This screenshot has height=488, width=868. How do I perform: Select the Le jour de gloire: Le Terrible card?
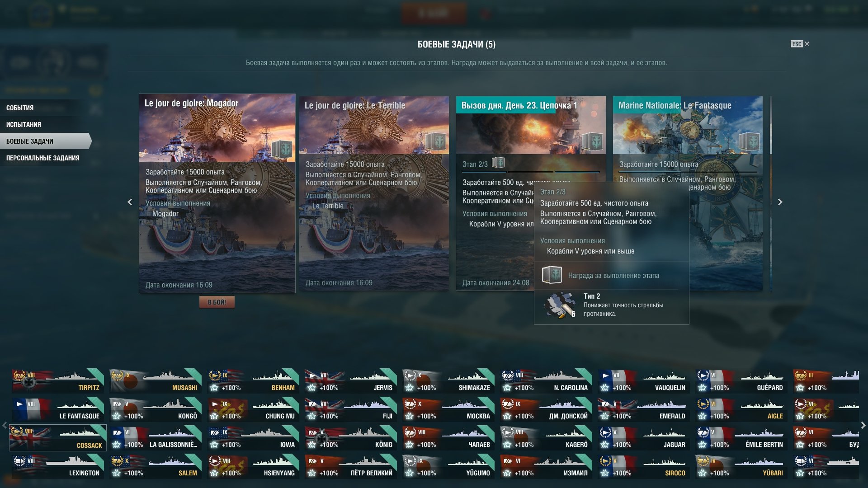(x=374, y=193)
